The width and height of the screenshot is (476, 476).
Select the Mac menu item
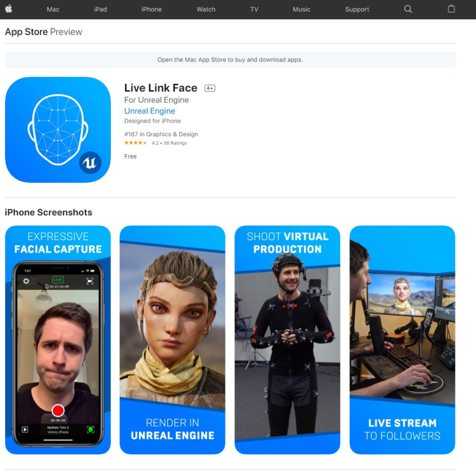coord(53,9)
